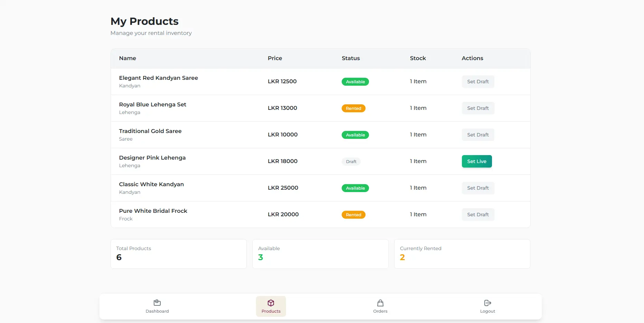Click the Available count summary card
Image resolution: width=644 pixels, height=323 pixels.
(320, 254)
